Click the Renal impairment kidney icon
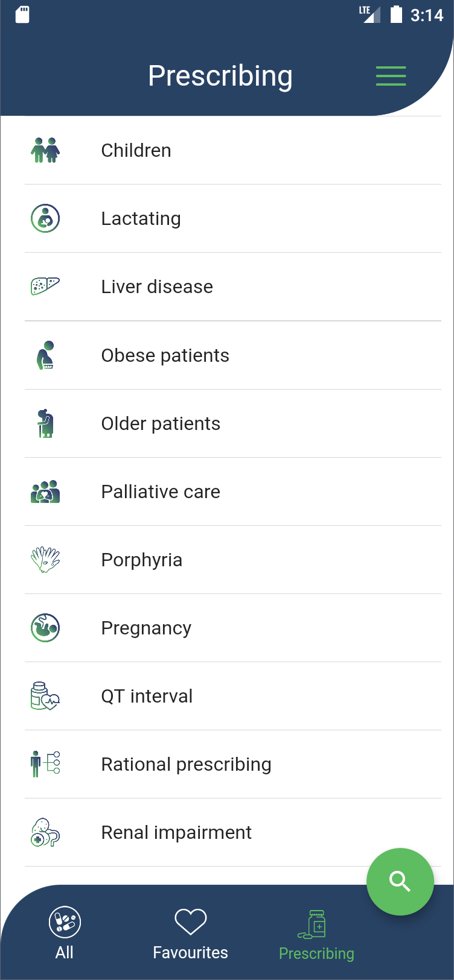Viewport: 454px width, 980px height. click(x=45, y=832)
